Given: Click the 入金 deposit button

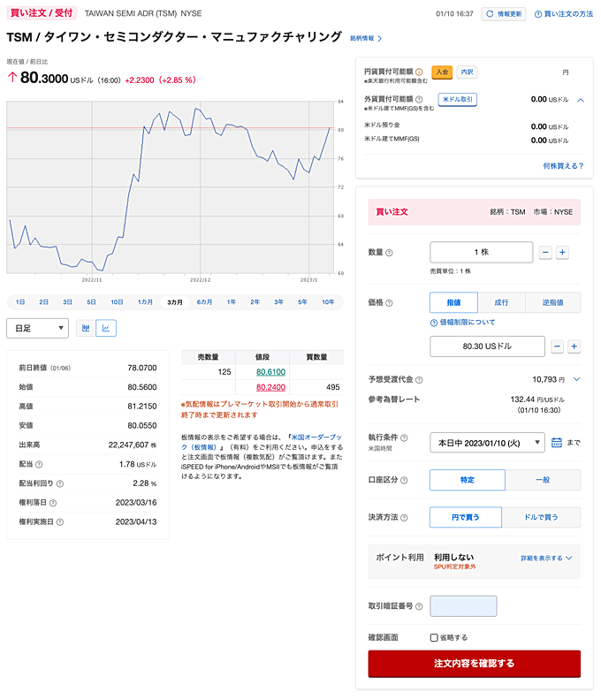Looking at the screenshot, I should (442, 72).
